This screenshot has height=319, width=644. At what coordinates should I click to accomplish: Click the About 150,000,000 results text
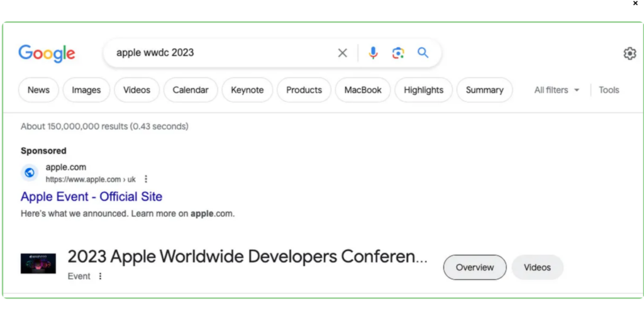[x=105, y=126]
